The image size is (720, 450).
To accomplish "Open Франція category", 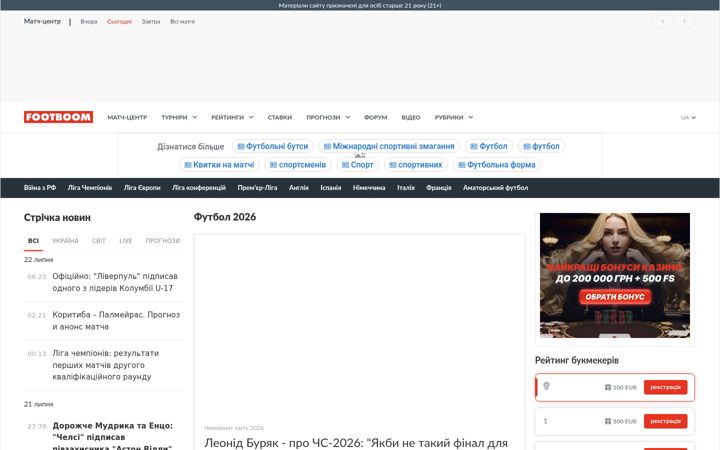I will 439,188.
